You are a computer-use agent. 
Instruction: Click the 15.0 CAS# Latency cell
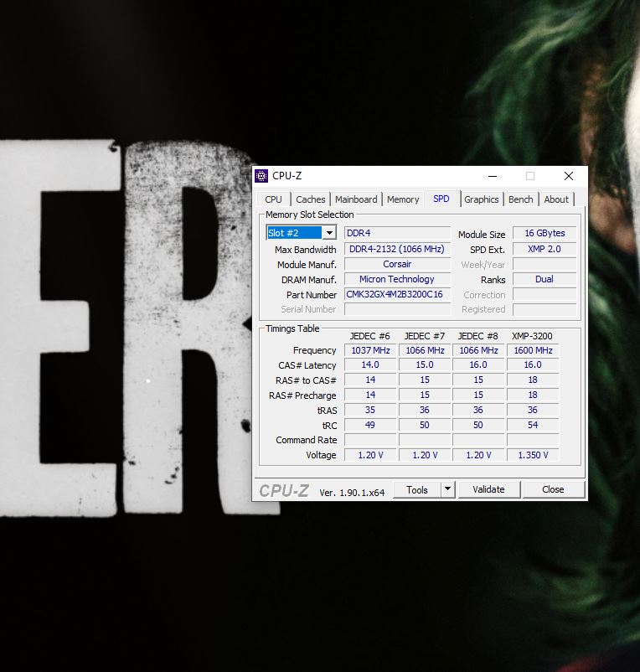pos(425,364)
